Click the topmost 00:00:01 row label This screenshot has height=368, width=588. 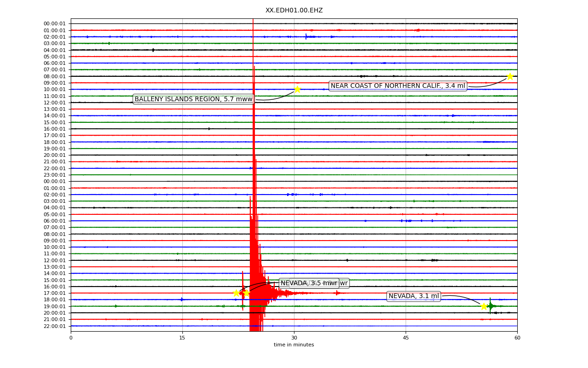pyautogui.click(x=55, y=23)
